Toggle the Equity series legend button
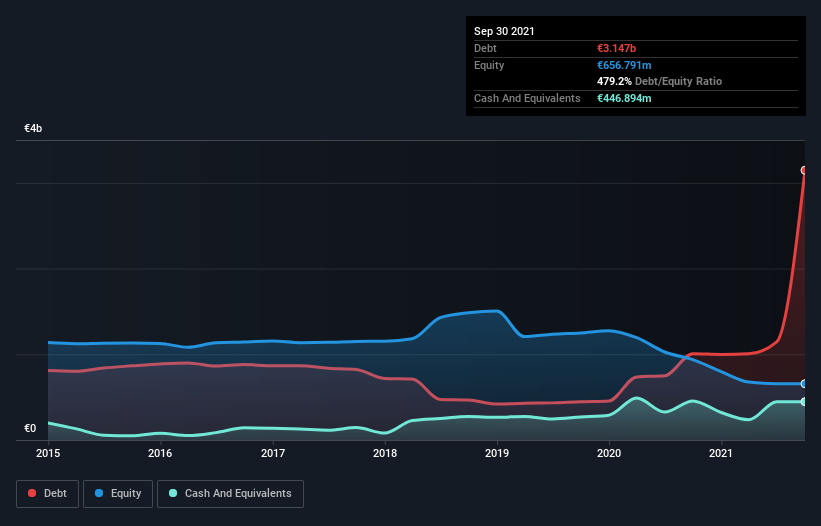821x526 pixels. point(118,494)
